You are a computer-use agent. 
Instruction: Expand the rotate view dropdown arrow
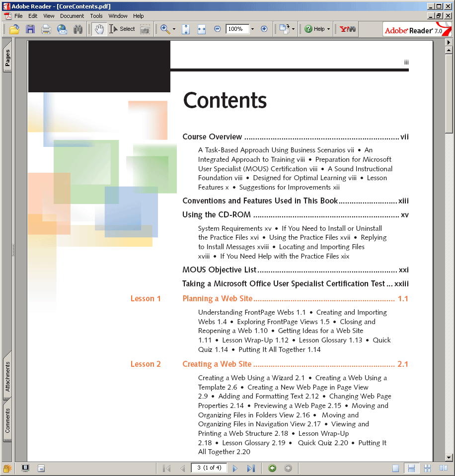tap(293, 29)
